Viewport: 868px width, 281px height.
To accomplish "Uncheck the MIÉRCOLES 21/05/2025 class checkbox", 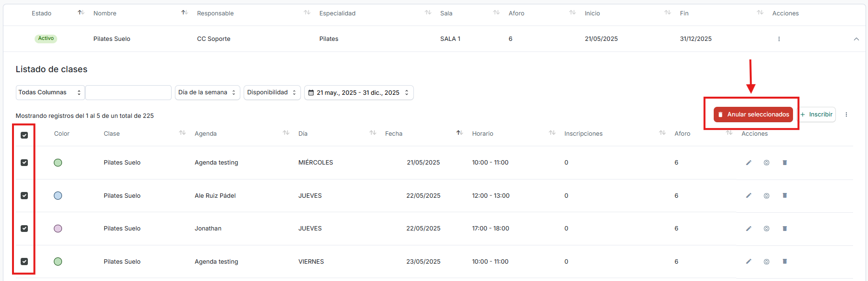I will pyautogui.click(x=25, y=163).
